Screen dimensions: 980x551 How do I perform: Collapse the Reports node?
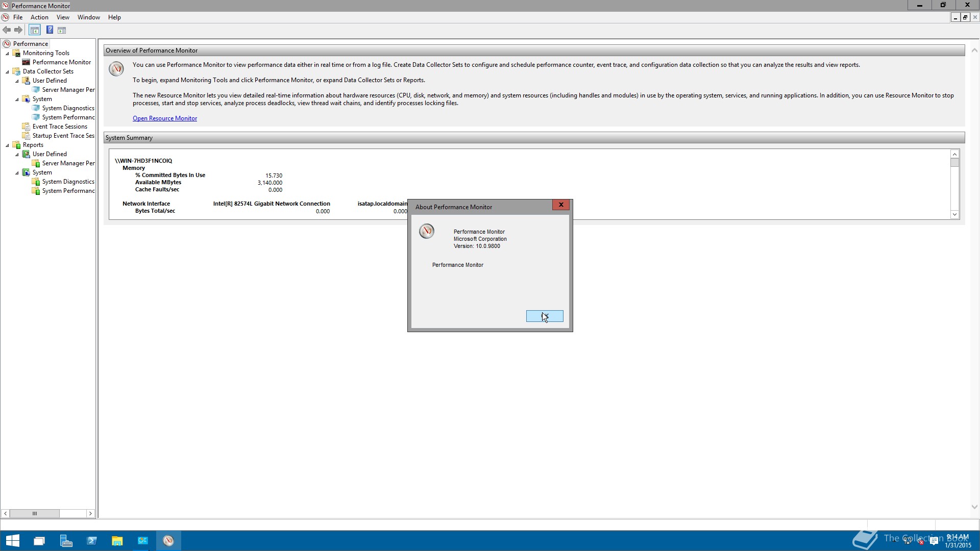pos(7,145)
